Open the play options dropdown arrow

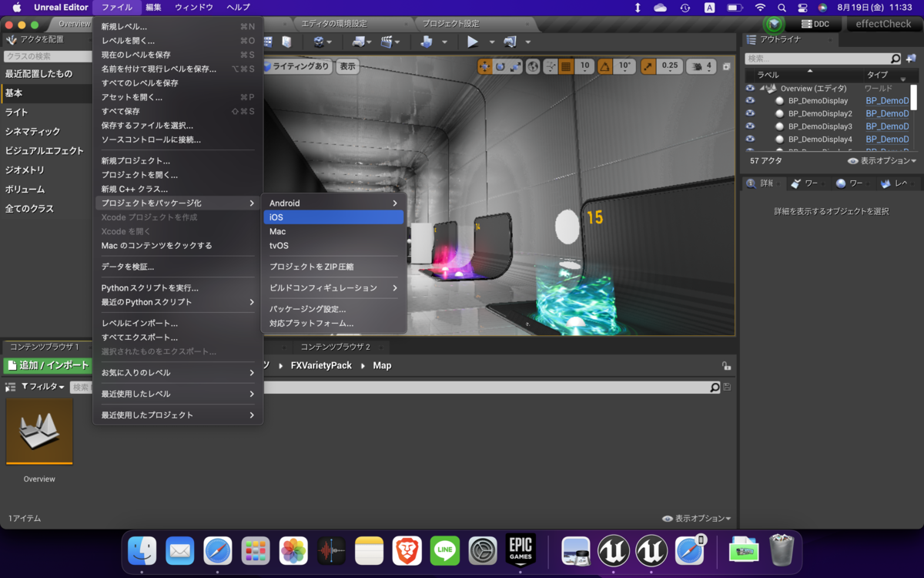coord(491,42)
